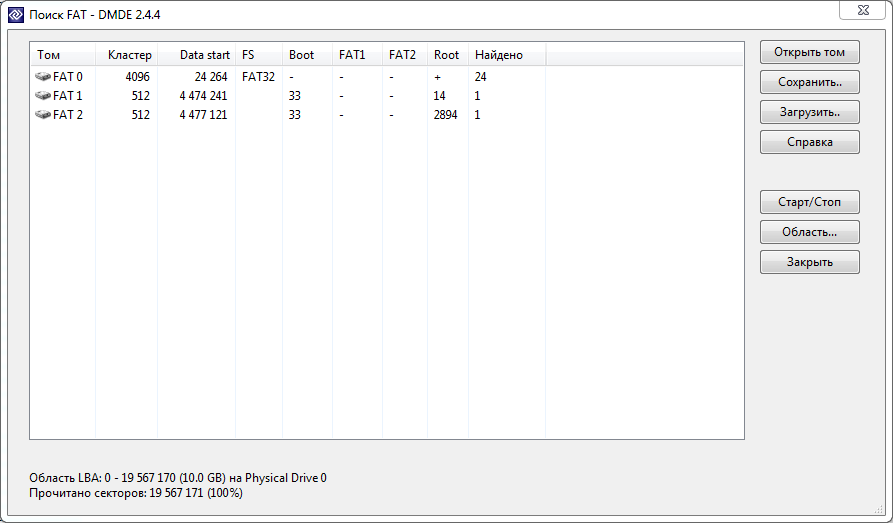Click data start value 4 477 121
Image resolution: width=893 pixels, height=523 pixels.
[x=203, y=115]
